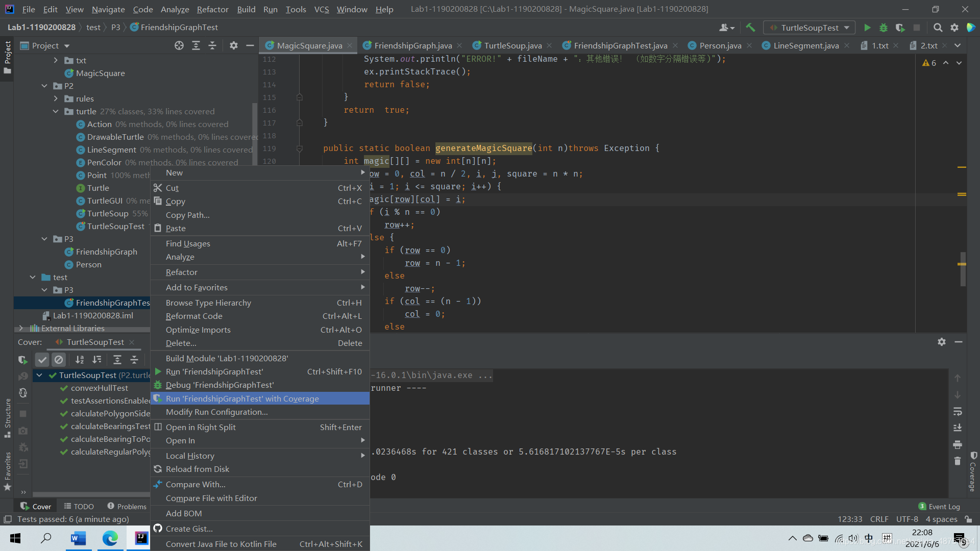Screen dimensions: 980x551
Task: Clear console with trash icon
Action: 958,461
